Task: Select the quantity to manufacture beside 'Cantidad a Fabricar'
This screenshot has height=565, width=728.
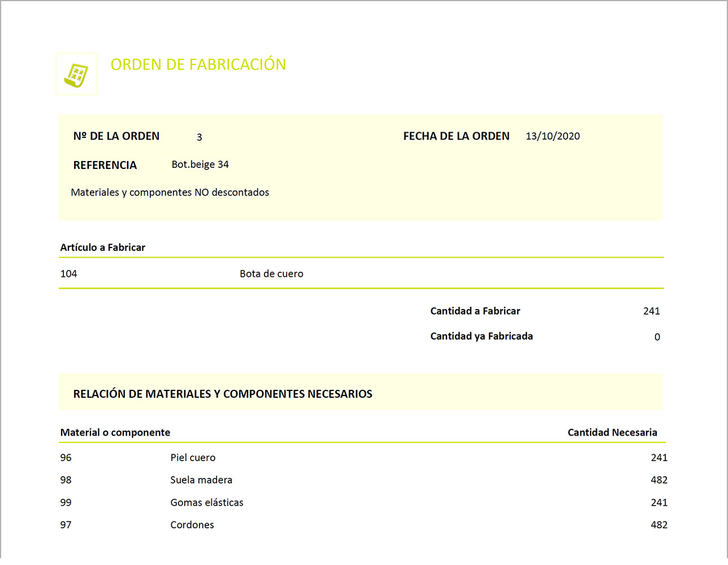Action: pos(652,311)
